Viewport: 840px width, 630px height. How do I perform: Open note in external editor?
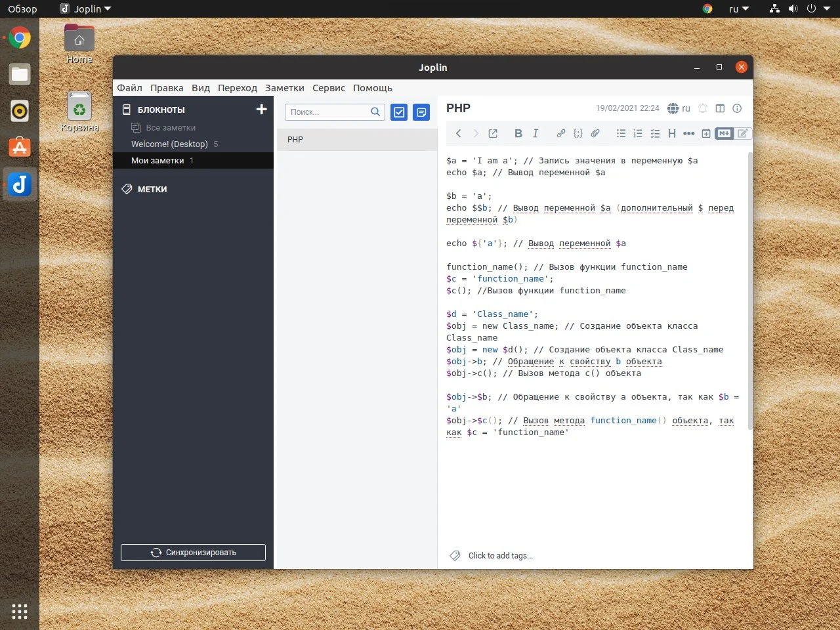coord(493,133)
